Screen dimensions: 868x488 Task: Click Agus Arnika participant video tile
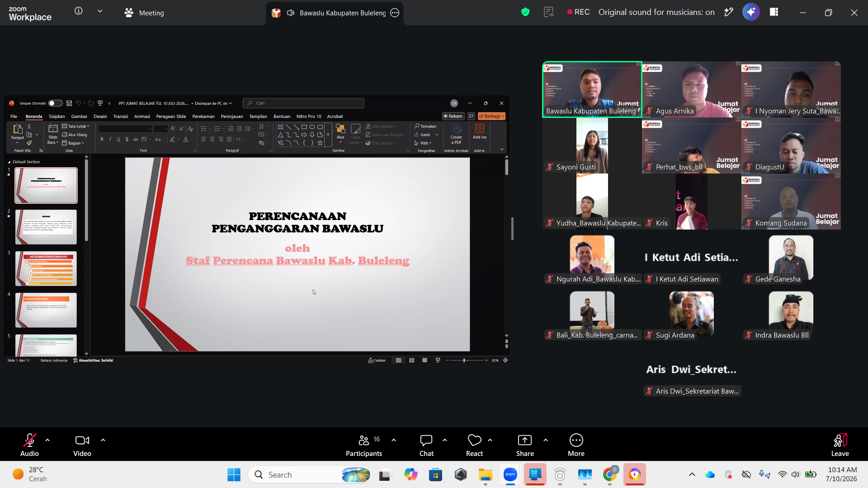coord(692,89)
